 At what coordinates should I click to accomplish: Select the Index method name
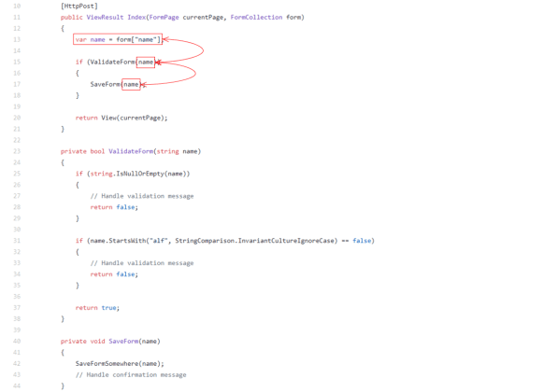coord(136,18)
